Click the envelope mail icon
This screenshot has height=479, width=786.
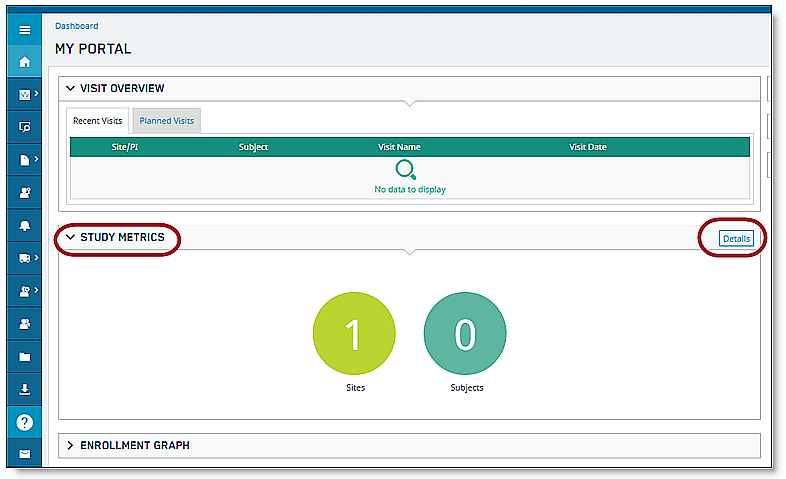pos(25,454)
